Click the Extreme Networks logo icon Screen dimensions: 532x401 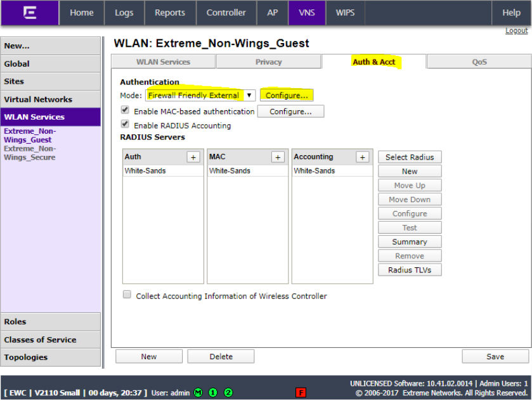[30, 13]
